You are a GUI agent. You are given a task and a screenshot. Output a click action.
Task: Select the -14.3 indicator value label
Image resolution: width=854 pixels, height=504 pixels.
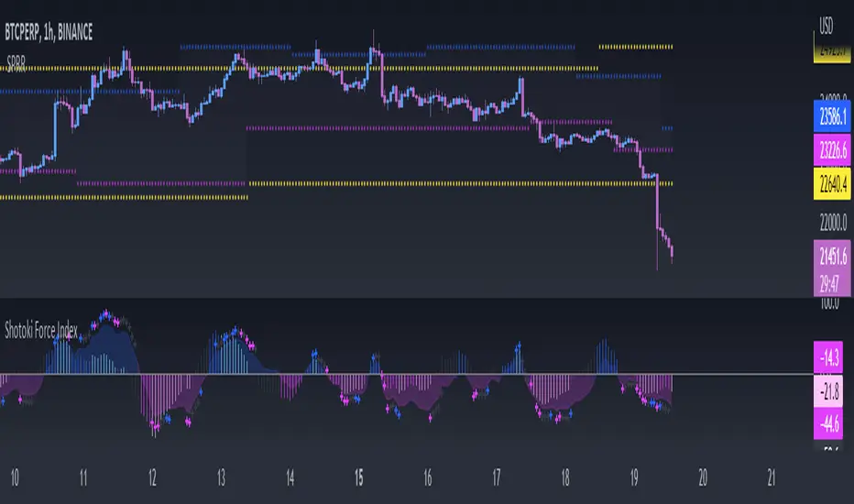[x=831, y=354]
